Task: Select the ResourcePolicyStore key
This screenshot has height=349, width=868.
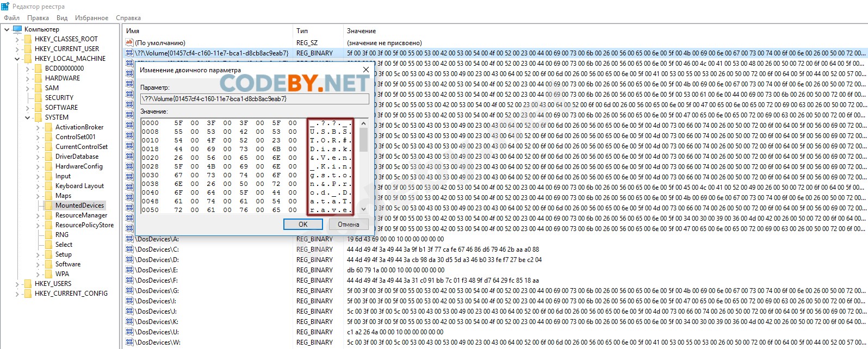Action: pyautogui.click(x=85, y=225)
